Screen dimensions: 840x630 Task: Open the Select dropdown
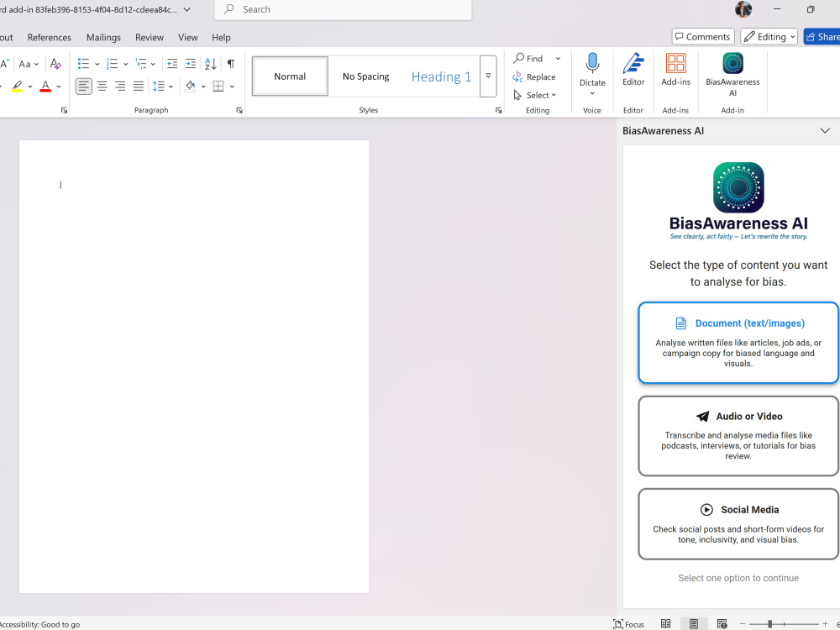[x=534, y=96]
